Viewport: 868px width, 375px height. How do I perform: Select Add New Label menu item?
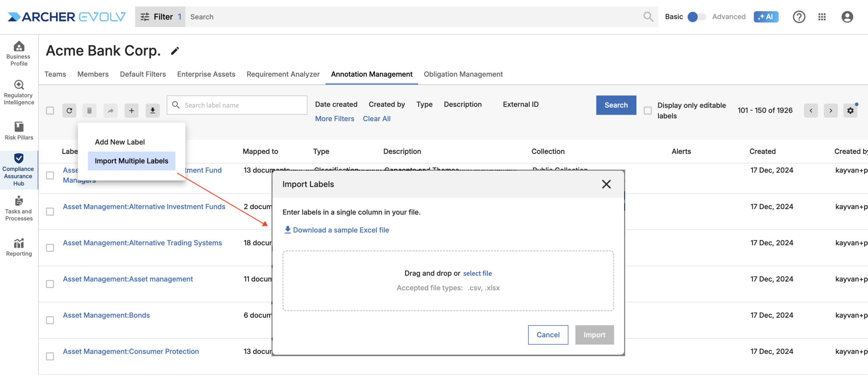(120, 142)
